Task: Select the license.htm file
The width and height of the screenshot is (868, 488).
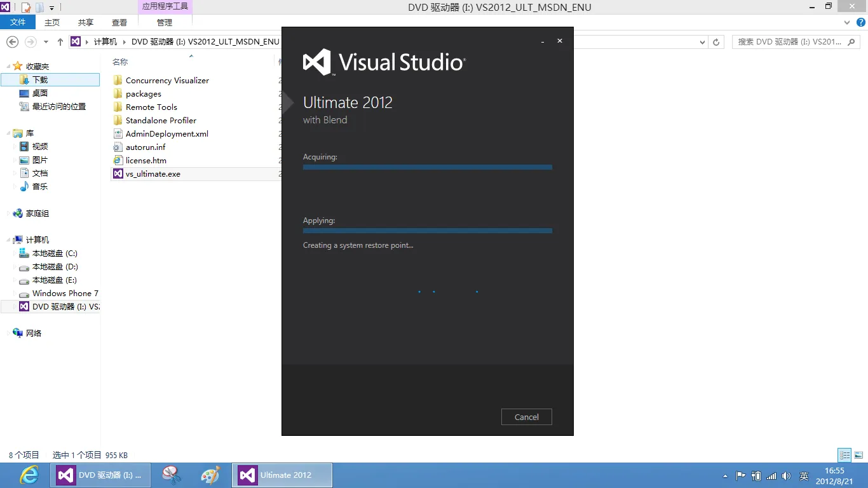Action: [146, 161]
